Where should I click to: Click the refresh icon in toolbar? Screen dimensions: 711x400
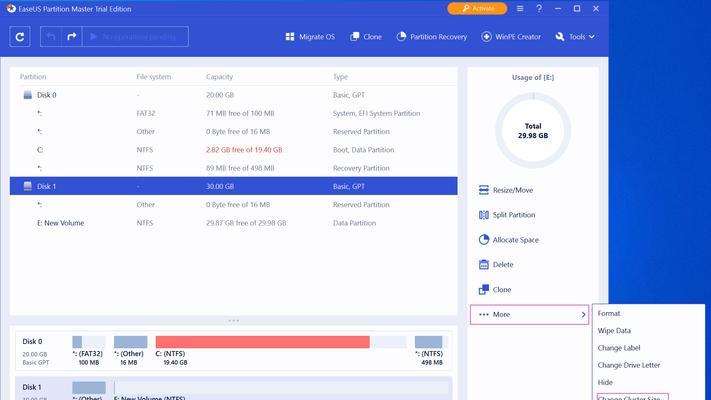tap(19, 37)
